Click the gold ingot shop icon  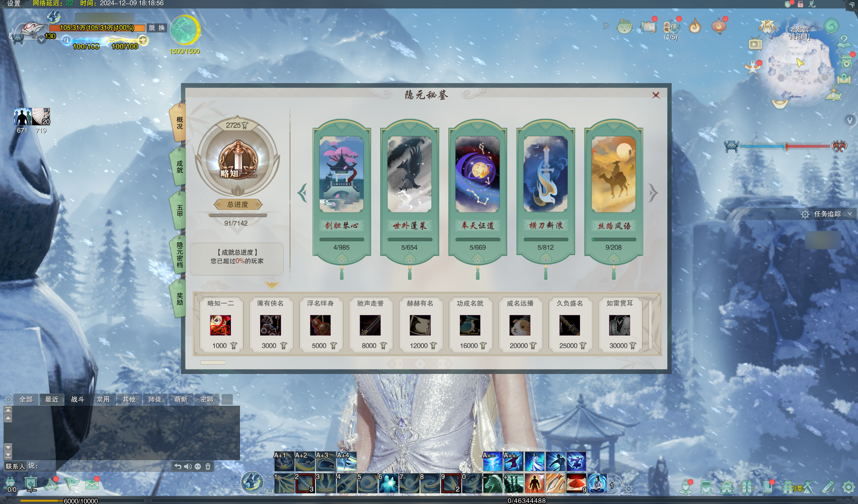780,104
